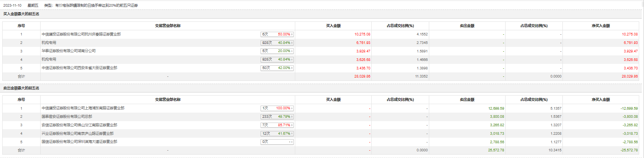The width and height of the screenshot is (644, 158).
Task: Click arrow icon in 233次 49.79% badge
Action: click(292, 117)
